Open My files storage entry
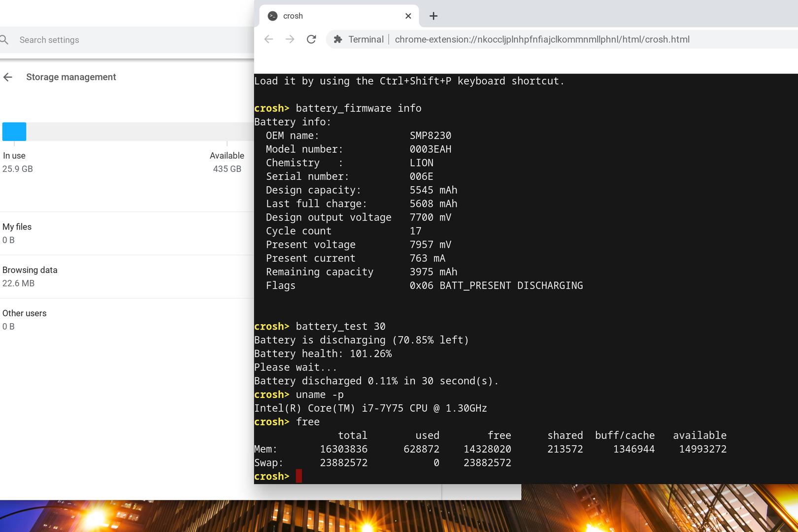Screen dimensions: 798x532 (x=127, y=233)
